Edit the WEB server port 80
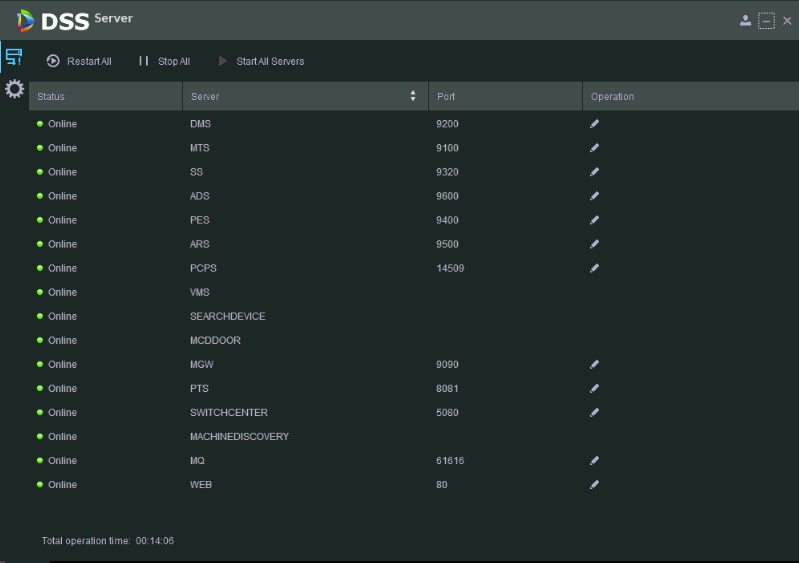The height and width of the screenshot is (563, 799). click(594, 485)
